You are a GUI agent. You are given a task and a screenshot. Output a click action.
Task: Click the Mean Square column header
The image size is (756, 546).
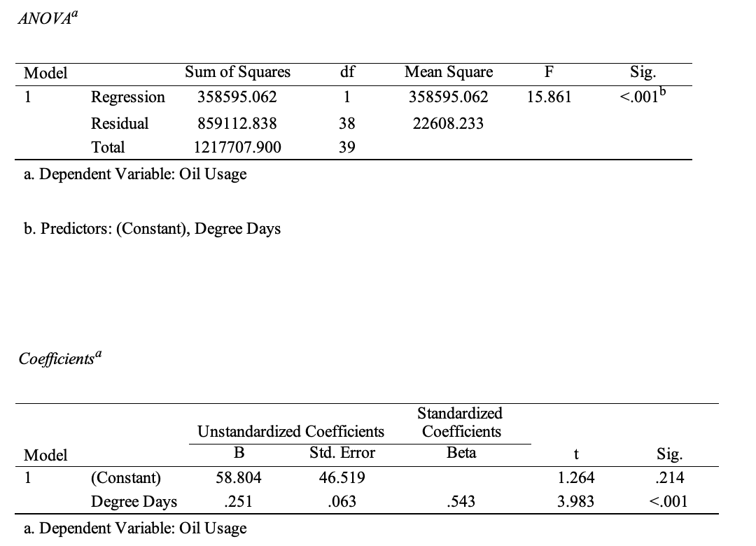point(448,72)
